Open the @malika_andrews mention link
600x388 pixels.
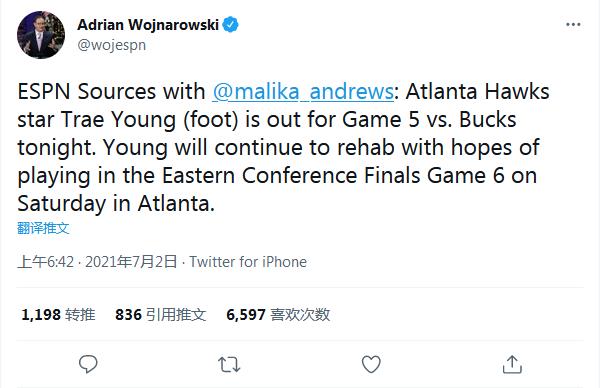(x=303, y=91)
